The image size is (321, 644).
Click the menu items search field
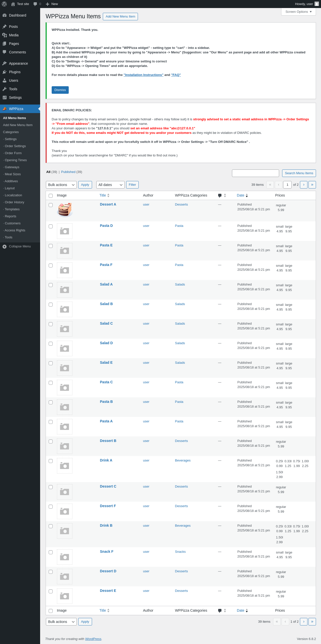[255, 173]
